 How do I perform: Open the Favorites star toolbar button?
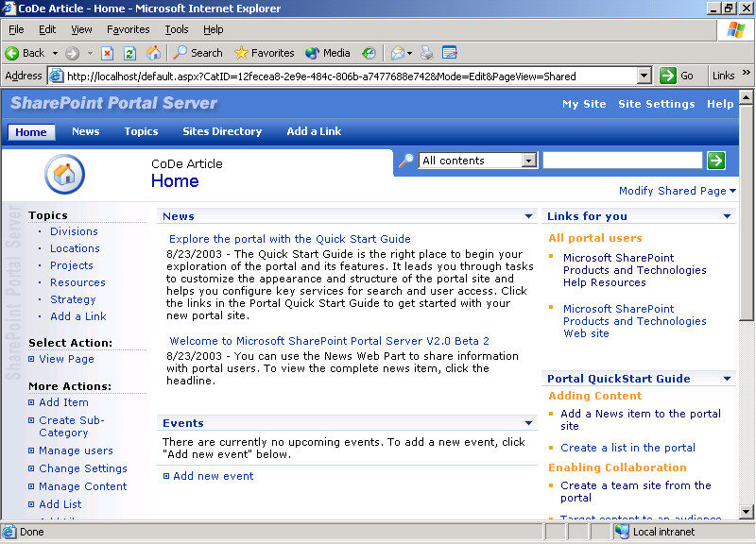coord(265,53)
